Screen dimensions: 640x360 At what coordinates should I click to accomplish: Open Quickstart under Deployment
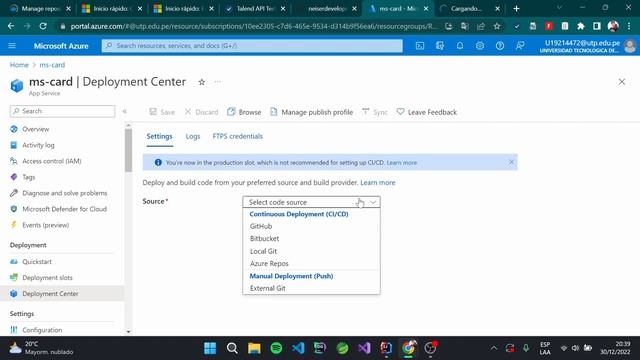37,262
